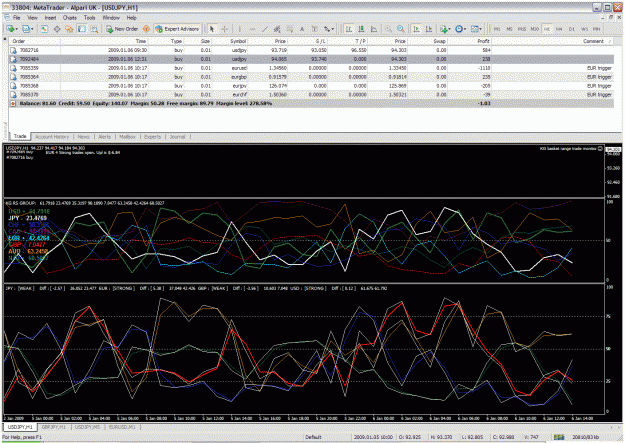The height and width of the screenshot is (443, 625).
Task: Select the trendline drawing tool
Action: (265, 29)
